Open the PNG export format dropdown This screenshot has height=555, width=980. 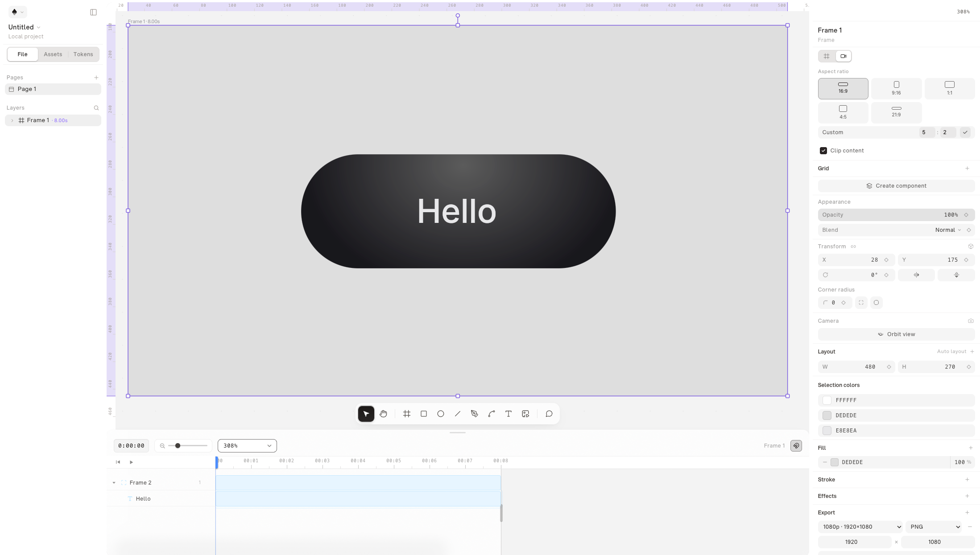pyautogui.click(x=934, y=527)
